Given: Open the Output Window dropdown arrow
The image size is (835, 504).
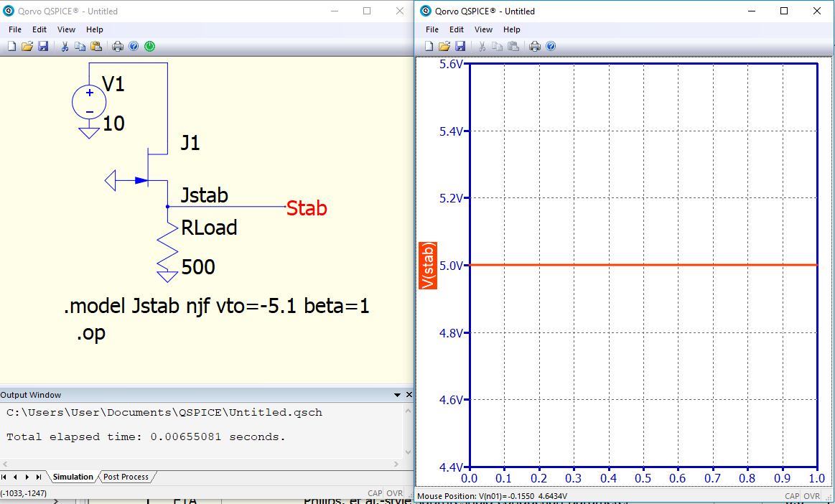Looking at the screenshot, I should (x=397, y=396).
